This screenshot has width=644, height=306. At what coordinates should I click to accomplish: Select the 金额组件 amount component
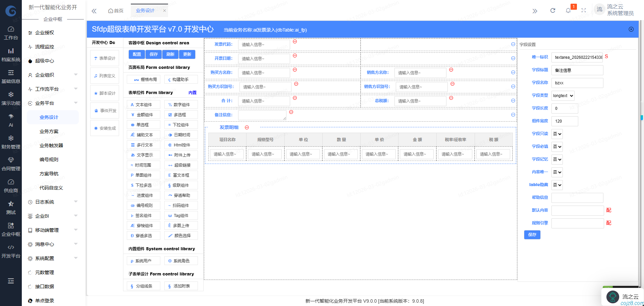click(143, 115)
